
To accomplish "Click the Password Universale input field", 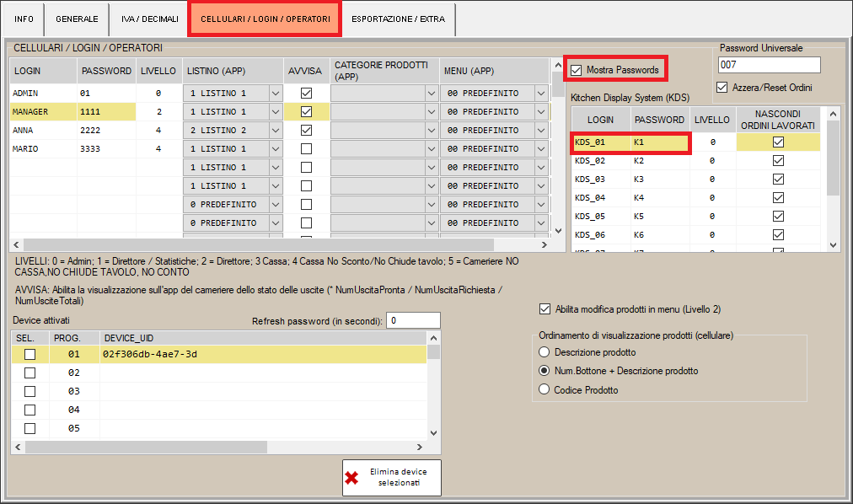I will [x=769, y=66].
